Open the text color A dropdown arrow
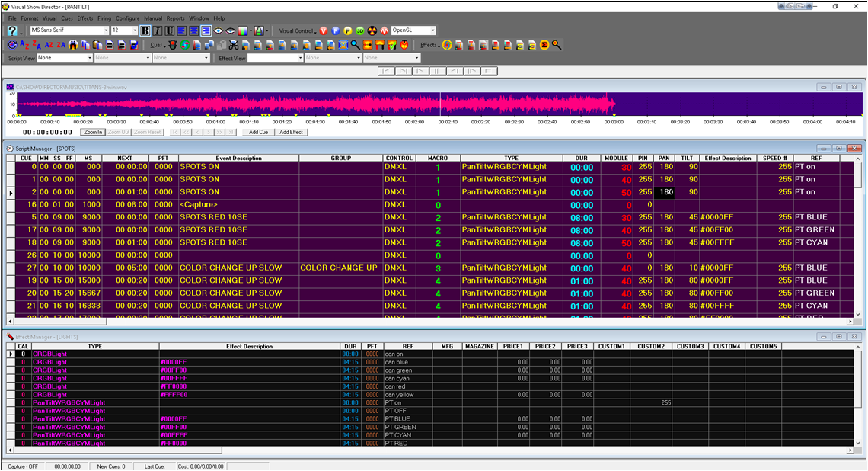Image resolution: width=868 pixels, height=471 pixels. pyautogui.click(x=266, y=31)
